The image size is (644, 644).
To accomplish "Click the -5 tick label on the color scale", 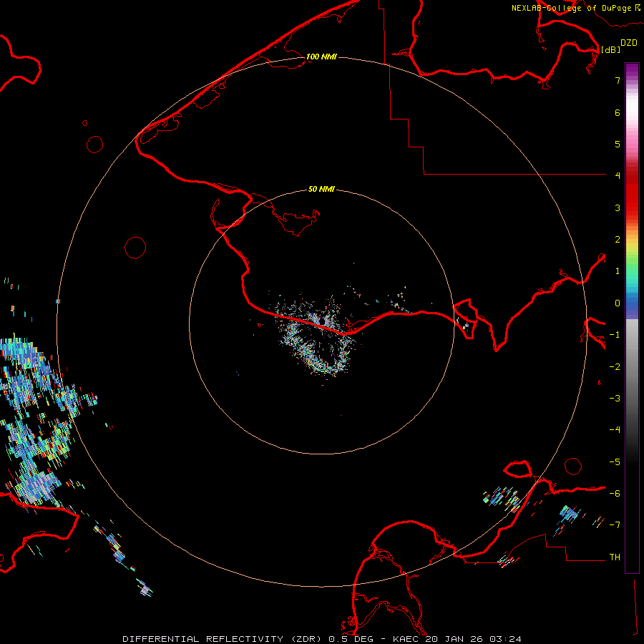I will pos(615,462).
